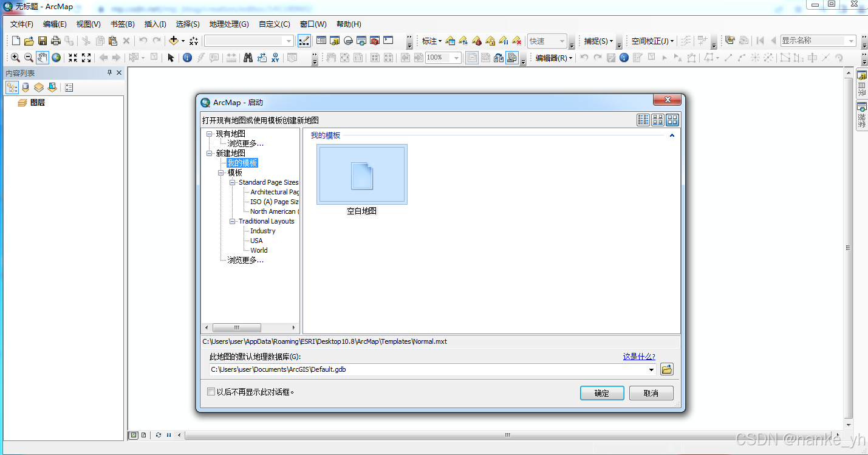Switch to Layout View at bottom-left
Screen dimensions: 868x455
[144, 435]
